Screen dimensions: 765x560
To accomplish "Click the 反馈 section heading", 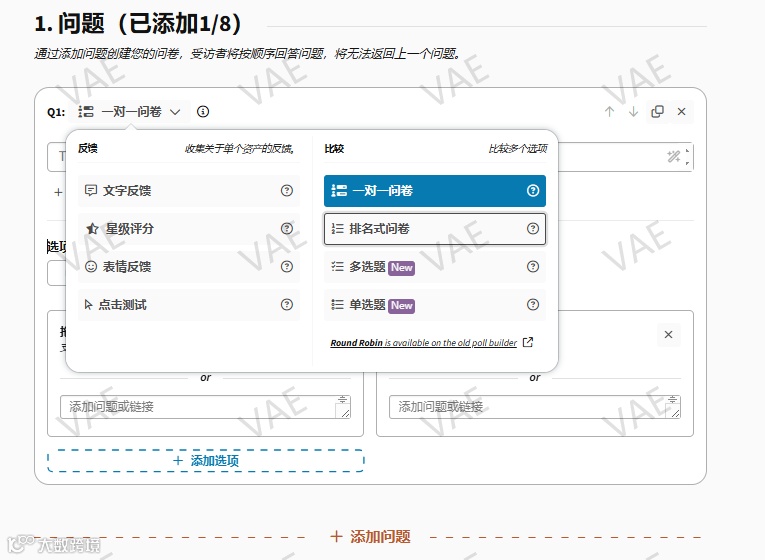I will [88, 148].
